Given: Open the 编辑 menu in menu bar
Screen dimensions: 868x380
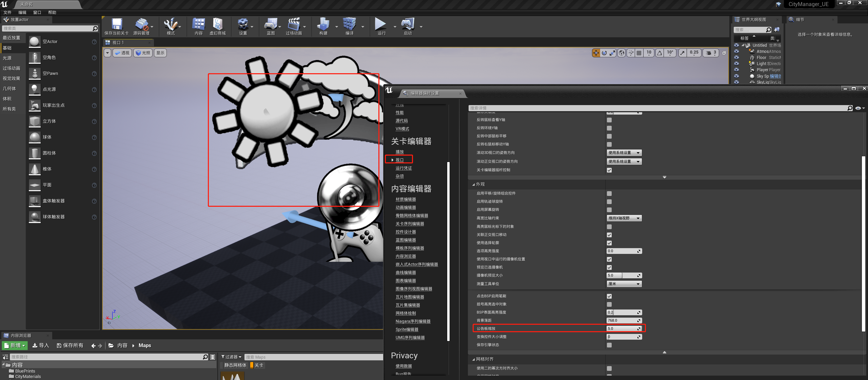Looking at the screenshot, I should (x=22, y=13).
